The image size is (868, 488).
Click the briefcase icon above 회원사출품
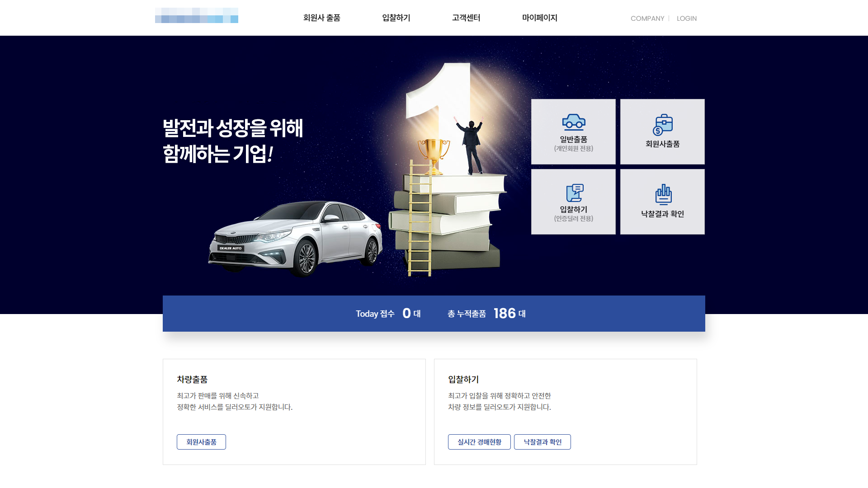[662, 125]
